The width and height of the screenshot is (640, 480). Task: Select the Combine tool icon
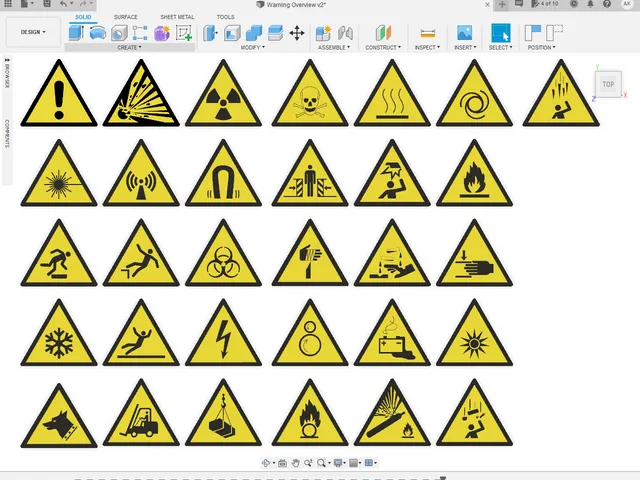point(253,33)
